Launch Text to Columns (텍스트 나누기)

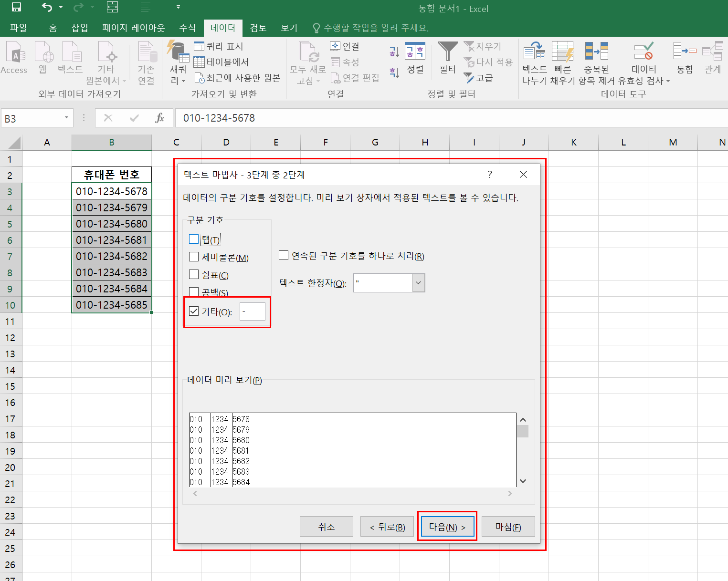click(x=534, y=63)
